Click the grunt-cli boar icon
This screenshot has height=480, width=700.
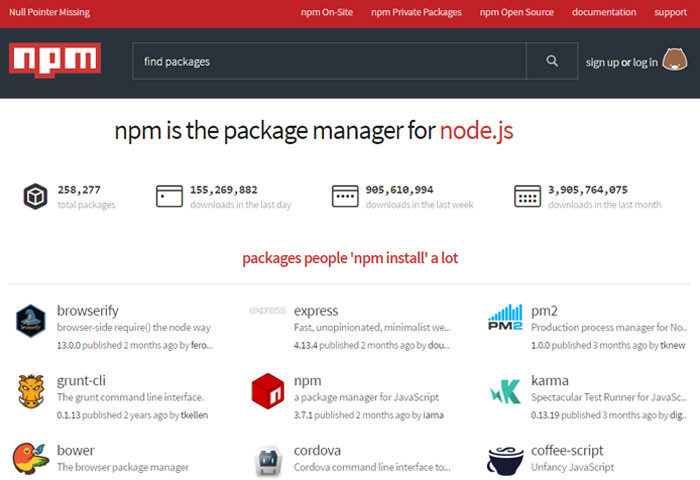coord(31,391)
